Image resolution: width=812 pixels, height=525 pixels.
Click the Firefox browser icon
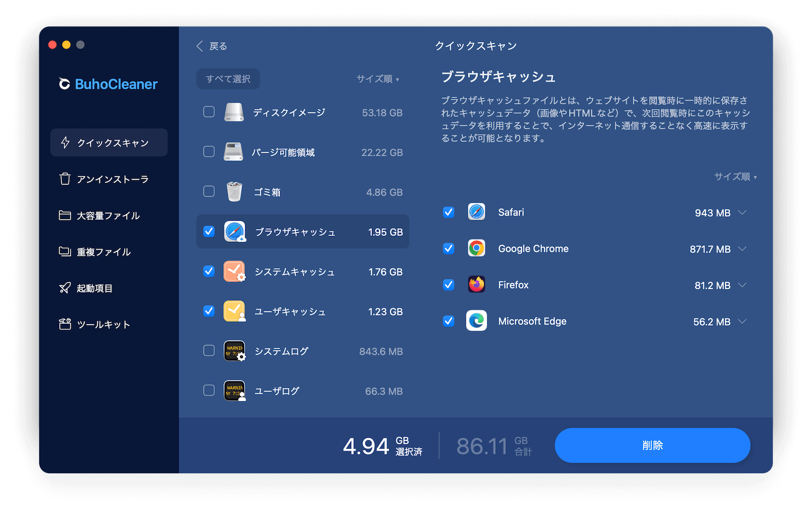pos(477,284)
